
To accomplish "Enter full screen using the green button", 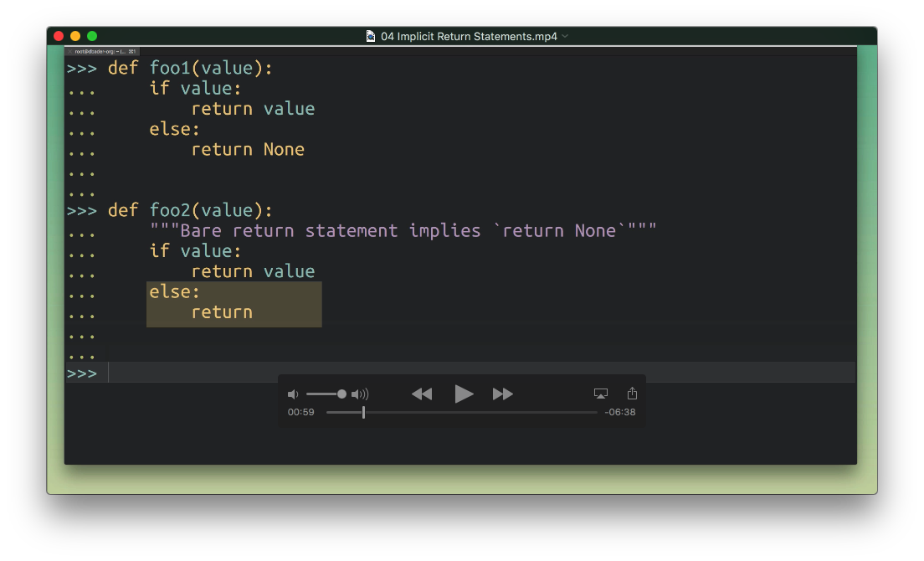I will pos(92,36).
